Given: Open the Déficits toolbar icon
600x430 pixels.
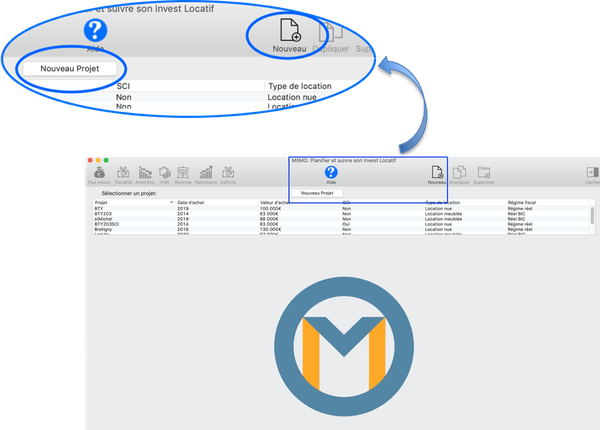Looking at the screenshot, I should click(228, 173).
